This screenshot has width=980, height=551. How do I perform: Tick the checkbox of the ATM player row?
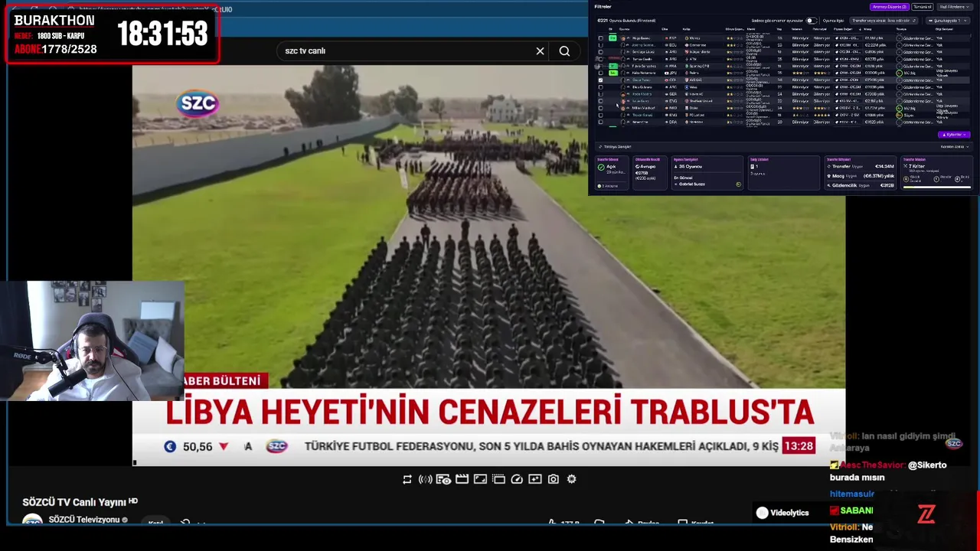(601, 59)
